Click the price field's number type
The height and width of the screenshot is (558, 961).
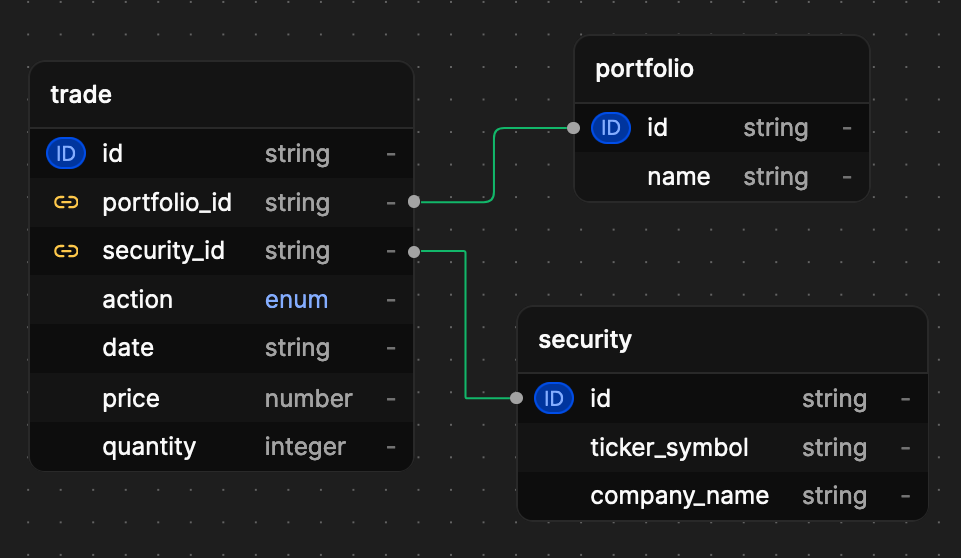coord(308,399)
